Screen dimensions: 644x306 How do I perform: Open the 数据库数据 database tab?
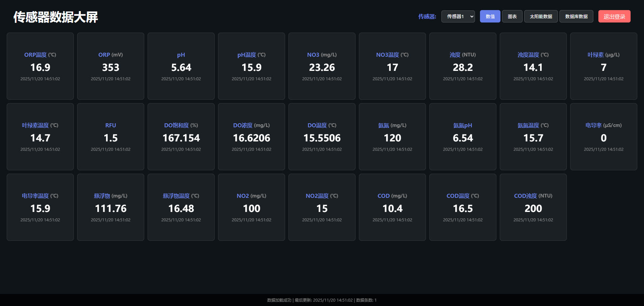(x=576, y=16)
